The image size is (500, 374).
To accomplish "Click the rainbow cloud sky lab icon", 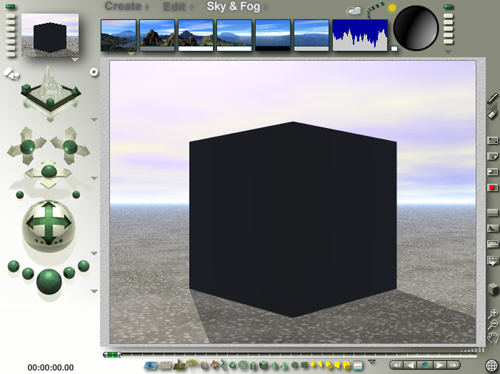I will (354, 11).
